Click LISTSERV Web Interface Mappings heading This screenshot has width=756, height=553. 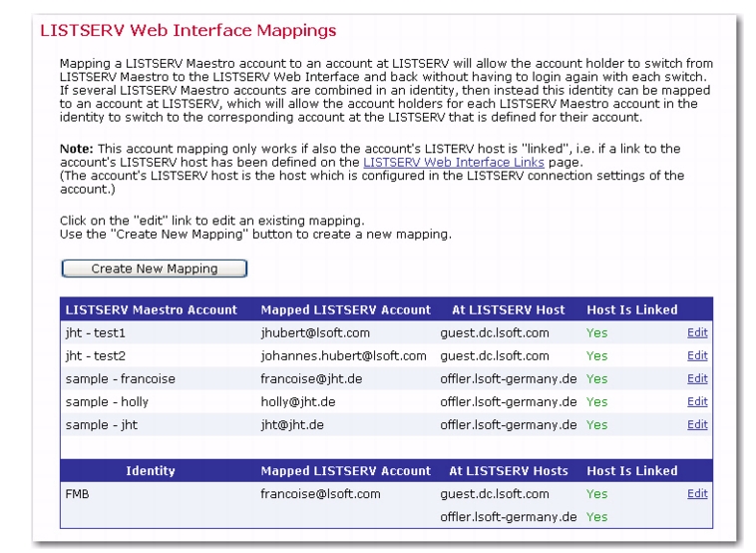click(x=189, y=30)
